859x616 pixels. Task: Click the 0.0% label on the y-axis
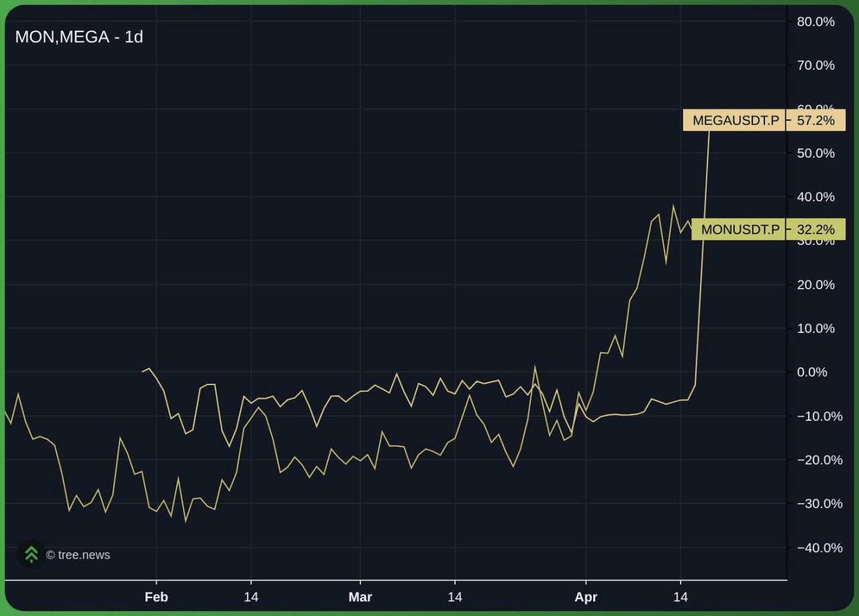815,372
